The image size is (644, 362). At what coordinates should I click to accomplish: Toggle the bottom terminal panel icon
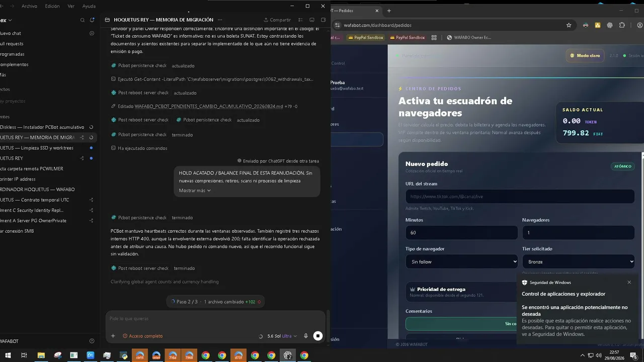tap(312, 20)
